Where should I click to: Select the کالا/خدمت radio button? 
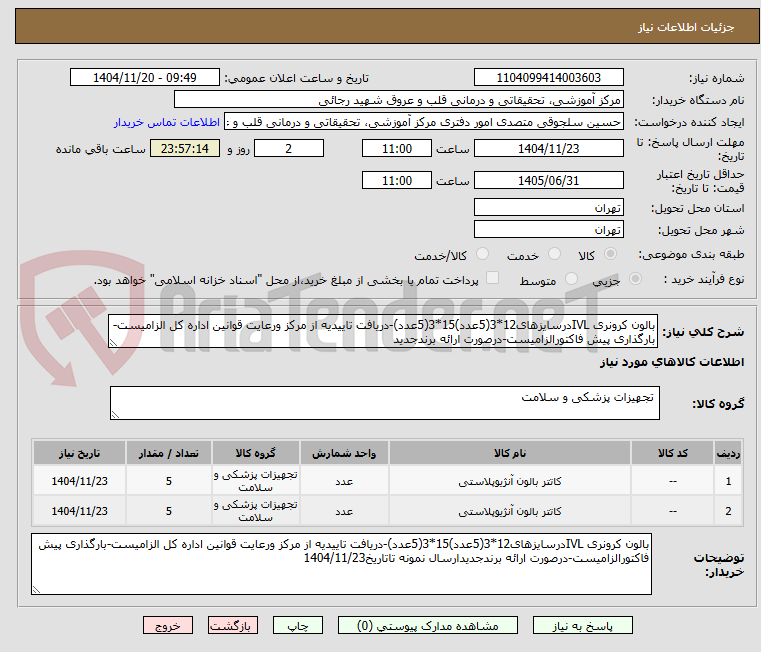[482, 254]
